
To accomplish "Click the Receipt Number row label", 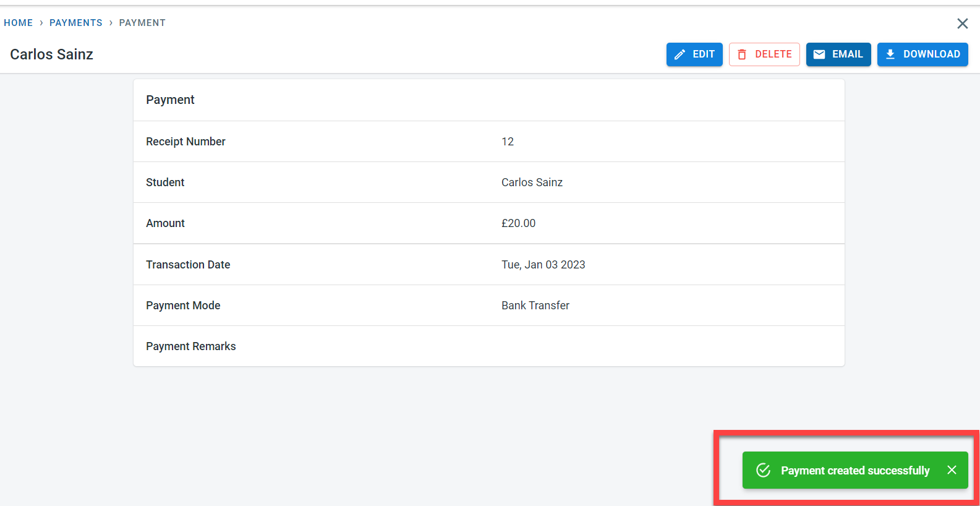I will [185, 142].
